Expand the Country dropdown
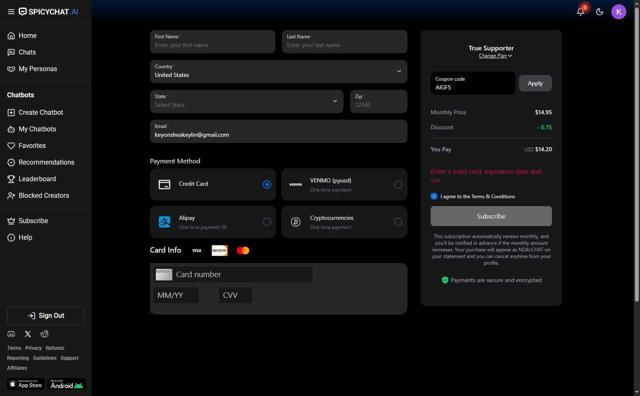Image resolution: width=640 pixels, height=396 pixels. [x=278, y=71]
